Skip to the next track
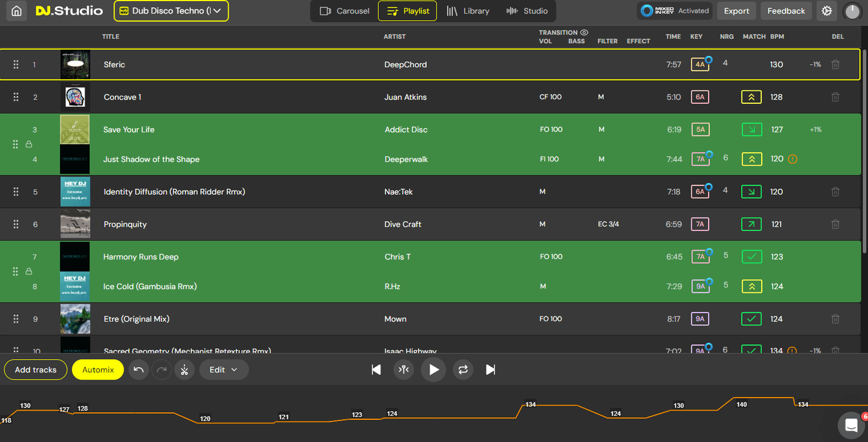 (490, 370)
